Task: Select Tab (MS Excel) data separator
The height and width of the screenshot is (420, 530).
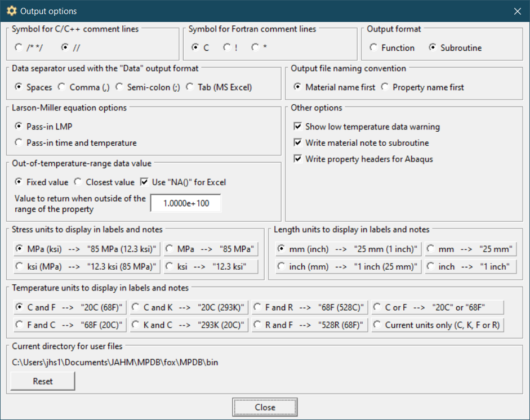Action: [x=189, y=87]
